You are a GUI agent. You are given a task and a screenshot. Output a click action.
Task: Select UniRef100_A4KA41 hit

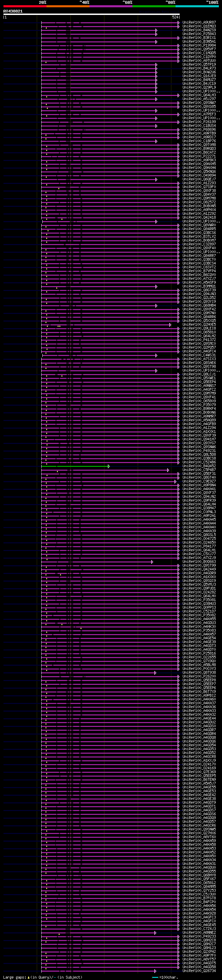[x=199, y=489]
